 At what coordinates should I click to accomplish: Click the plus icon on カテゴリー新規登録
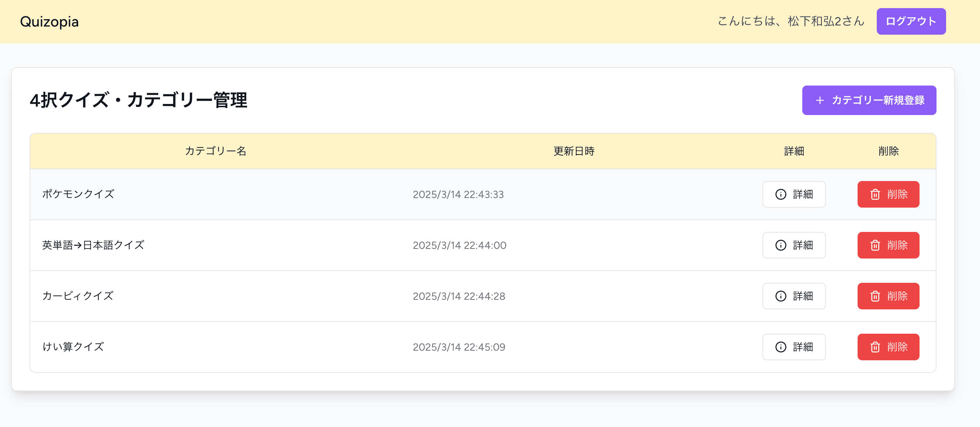tap(820, 100)
